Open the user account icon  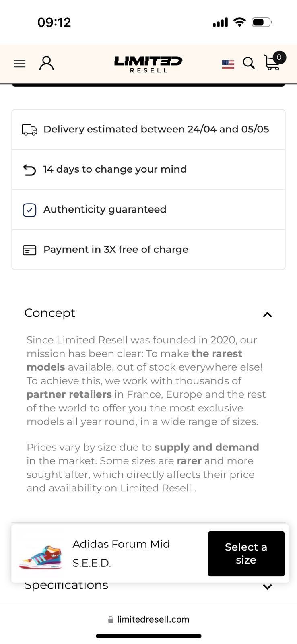click(46, 63)
